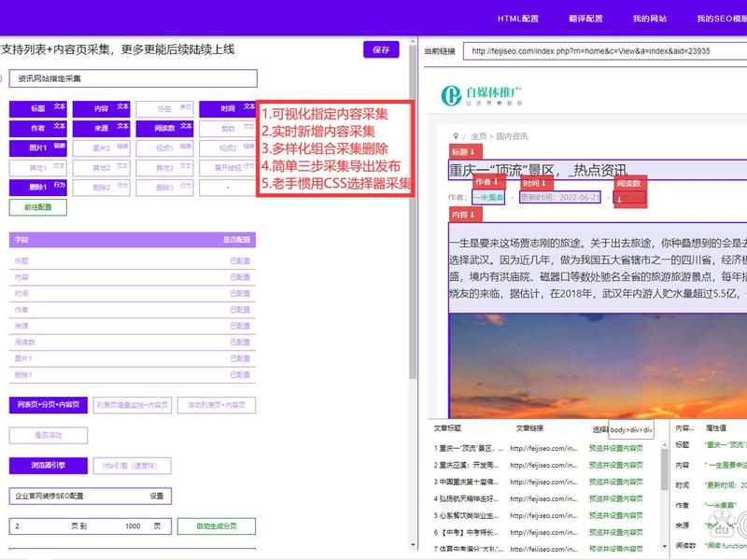Viewport: 747px width, 560px height.
Task: Enable the 删除2 行为 field button
Action: pos(101,188)
